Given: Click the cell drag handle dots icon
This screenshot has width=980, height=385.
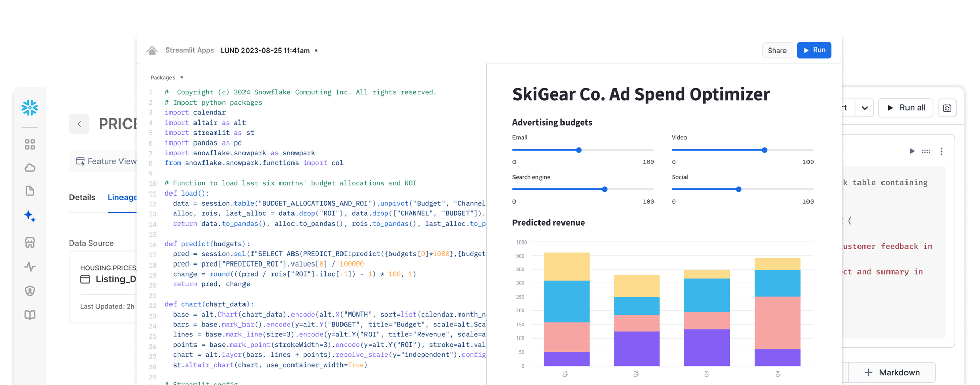Looking at the screenshot, I should pyautogui.click(x=926, y=151).
